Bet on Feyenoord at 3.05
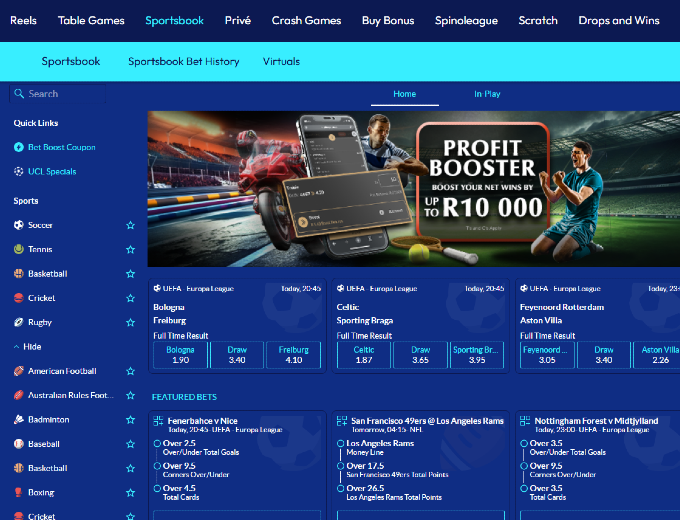Screen dimensions: 680x520 tap(547, 355)
